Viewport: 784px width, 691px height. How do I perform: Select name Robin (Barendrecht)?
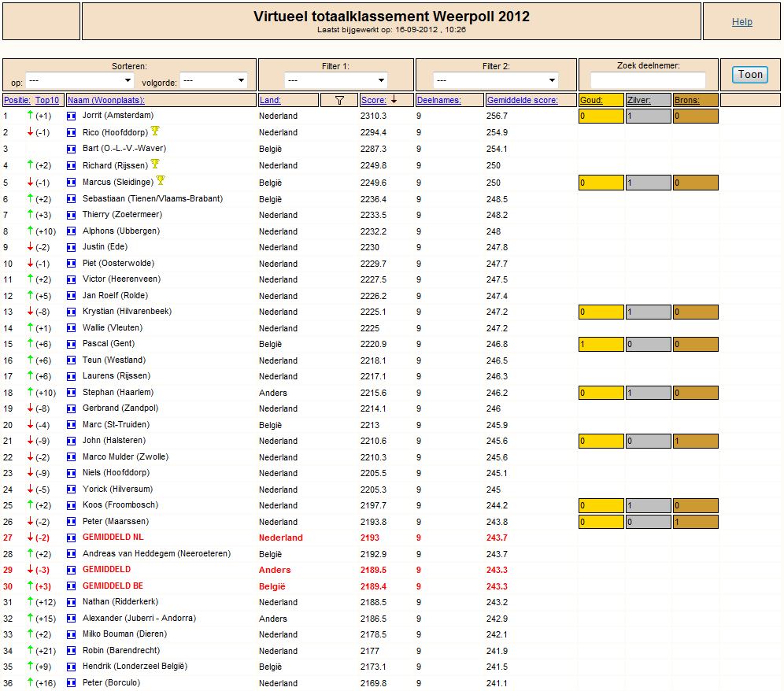pyautogui.click(x=121, y=650)
